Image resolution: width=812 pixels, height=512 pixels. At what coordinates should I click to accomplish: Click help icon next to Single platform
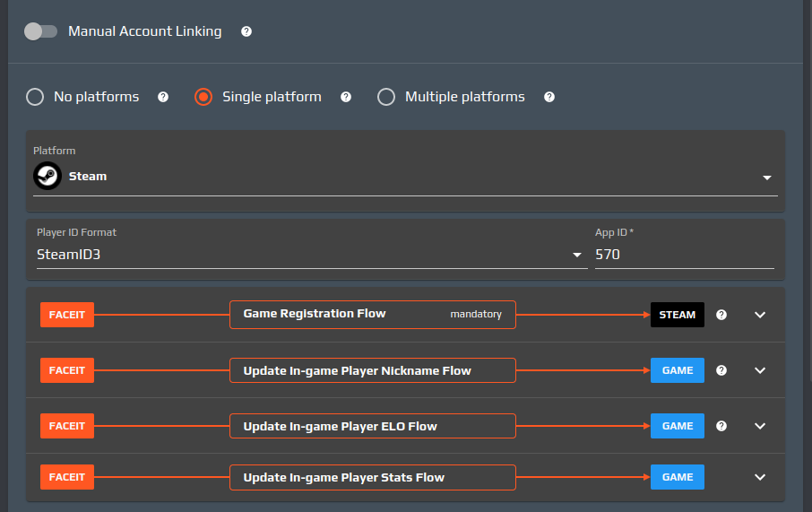click(x=346, y=97)
